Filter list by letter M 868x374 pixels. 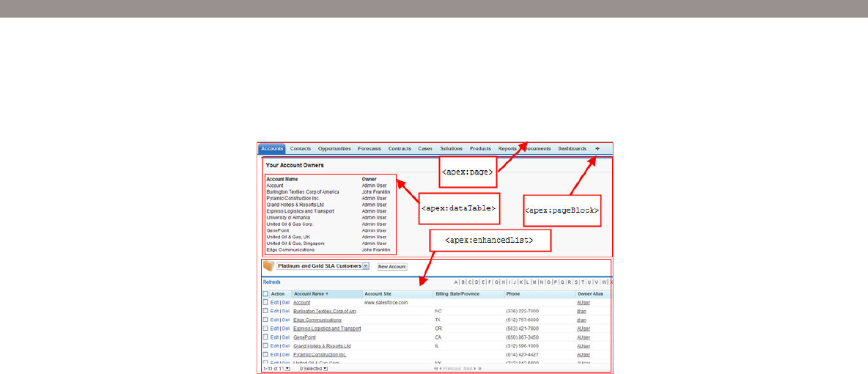[534, 282]
